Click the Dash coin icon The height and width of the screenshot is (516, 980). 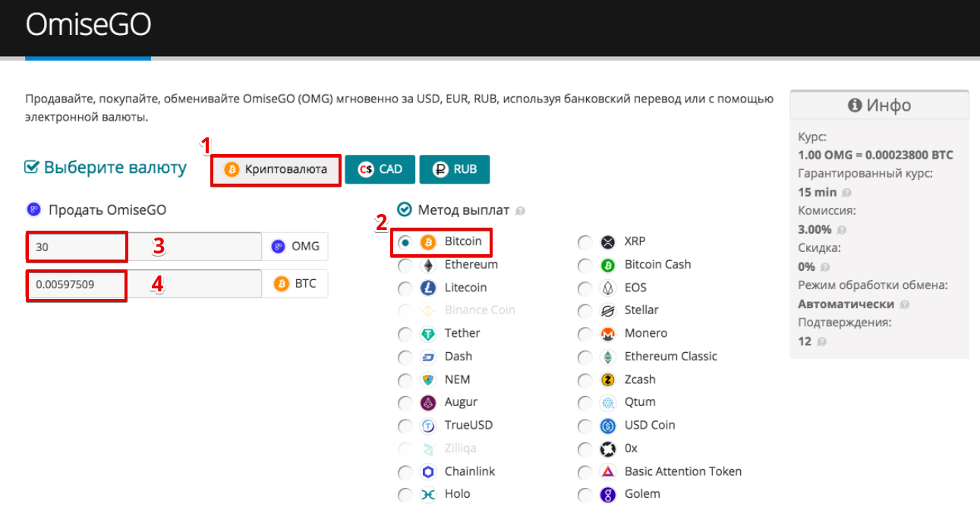point(428,357)
